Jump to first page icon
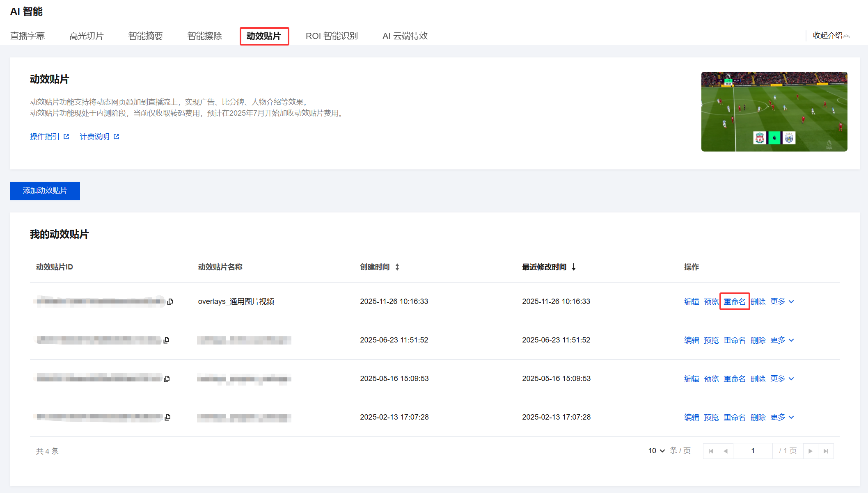The height and width of the screenshot is (493, 868). click(711, 451)
